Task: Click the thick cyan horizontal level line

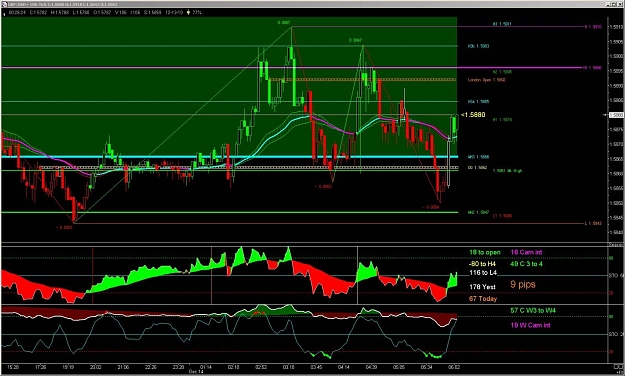Action: pyautogui.click(x=230, y=157)
